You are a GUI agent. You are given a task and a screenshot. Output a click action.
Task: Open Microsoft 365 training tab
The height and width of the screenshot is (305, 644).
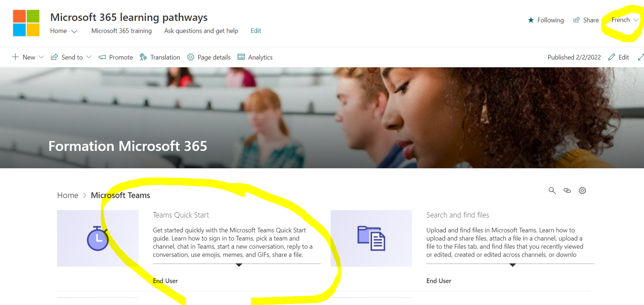pyautogui.click(x=121, y=31)
